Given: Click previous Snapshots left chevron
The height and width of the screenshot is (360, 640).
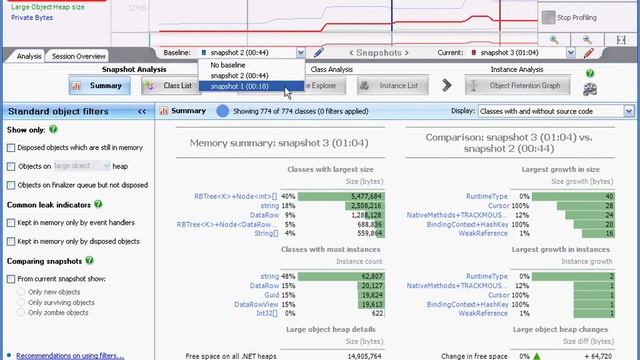Looking at the screenshot, I should point(351,53).
